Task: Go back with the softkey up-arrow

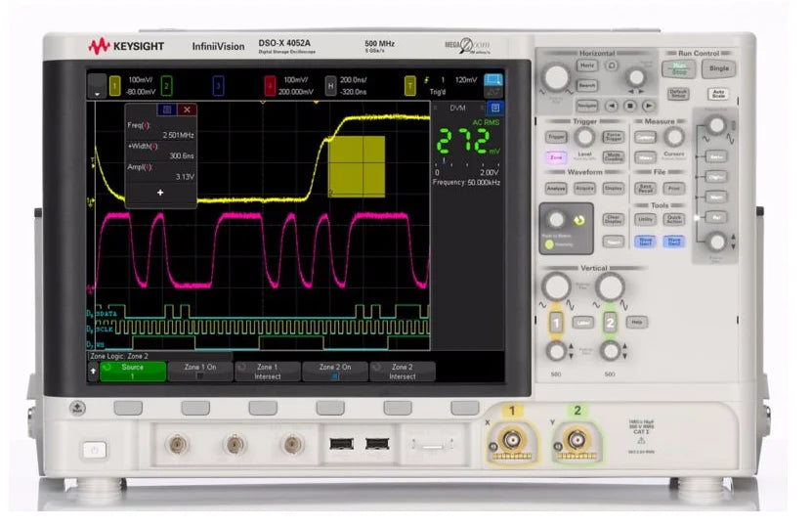Action: 93,371
